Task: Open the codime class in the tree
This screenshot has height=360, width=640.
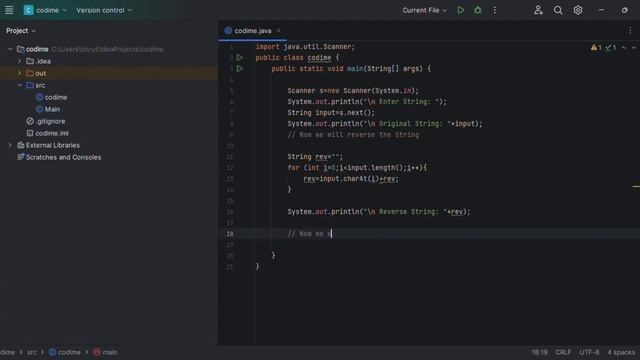Action: coord(56,97)
